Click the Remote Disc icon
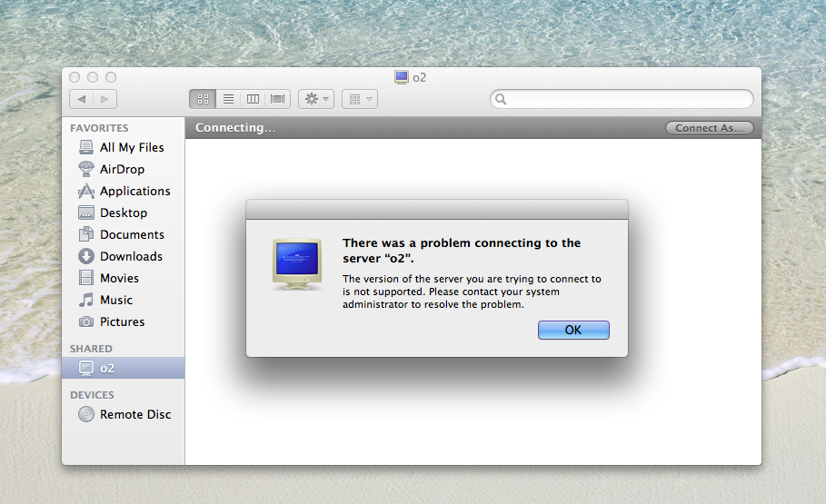This screenshot has width=826, height=504. (85, 414)
